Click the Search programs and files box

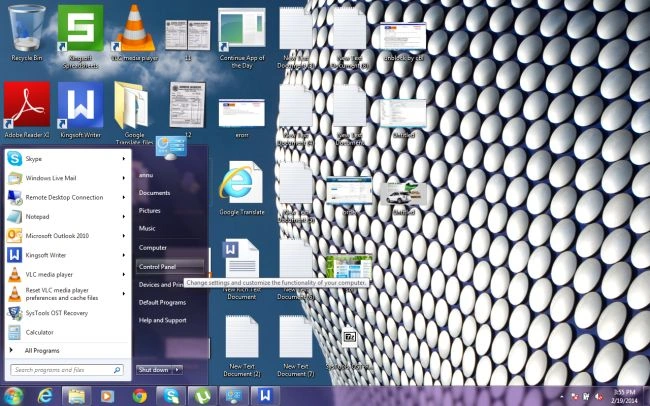click(67, 370)
